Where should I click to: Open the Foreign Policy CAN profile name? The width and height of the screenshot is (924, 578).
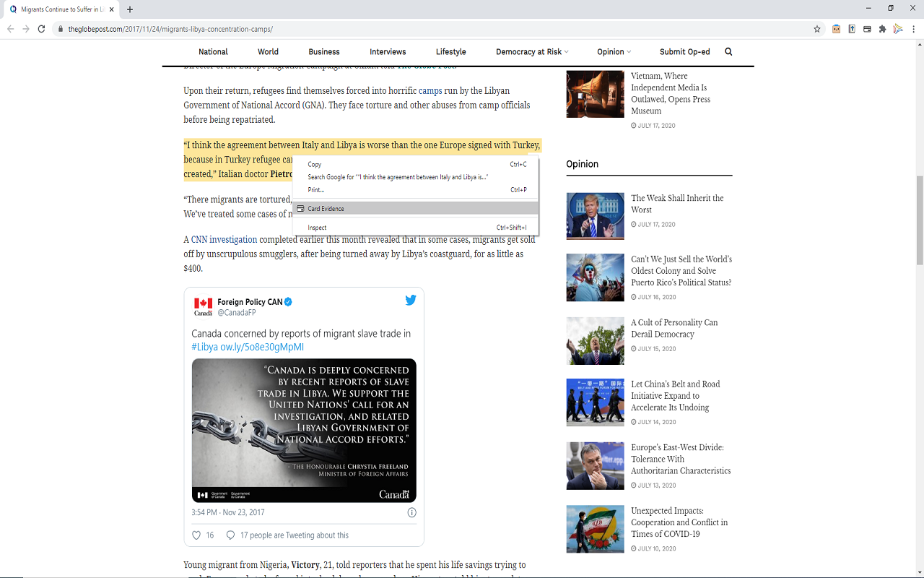point(250,302)
